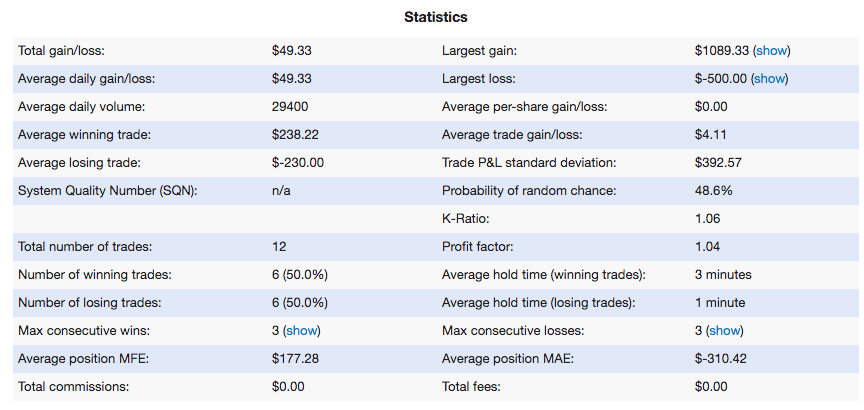Select the Total gain/loss value $49.33
Image resolution: width=864 pixels, height=410 pixels.
coord(291,51)
